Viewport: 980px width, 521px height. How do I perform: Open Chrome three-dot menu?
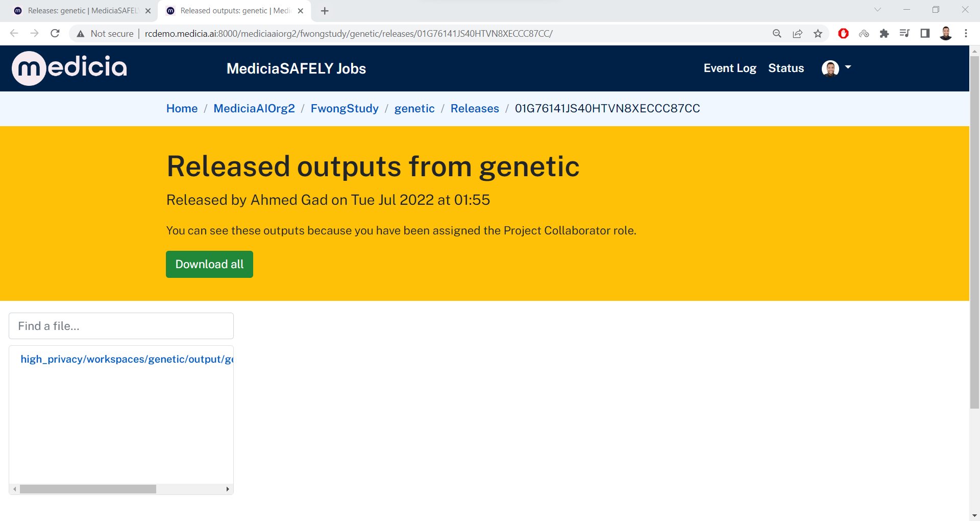click(x=966, y=34)
